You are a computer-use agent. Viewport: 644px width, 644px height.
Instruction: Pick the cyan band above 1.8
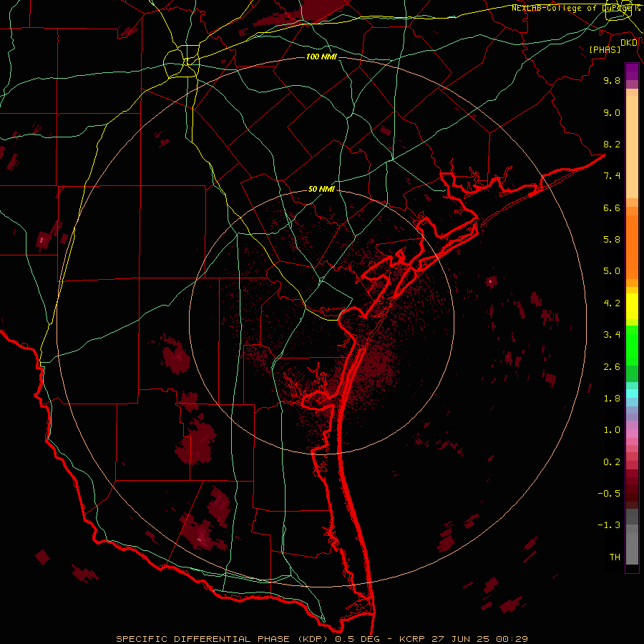coord(632,394)
